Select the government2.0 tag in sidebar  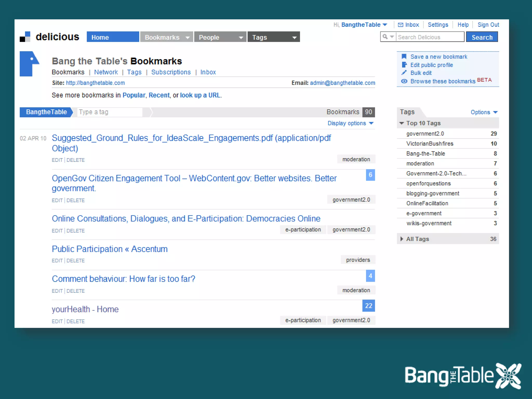pyautogui.click(x=425, y=134)
